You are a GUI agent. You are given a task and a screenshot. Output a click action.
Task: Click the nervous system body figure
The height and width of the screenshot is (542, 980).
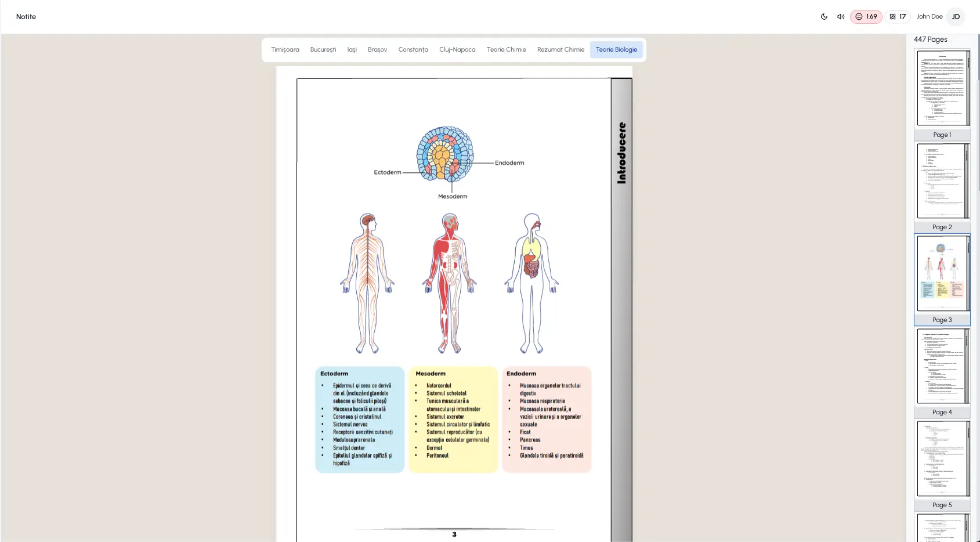point(367,283)
